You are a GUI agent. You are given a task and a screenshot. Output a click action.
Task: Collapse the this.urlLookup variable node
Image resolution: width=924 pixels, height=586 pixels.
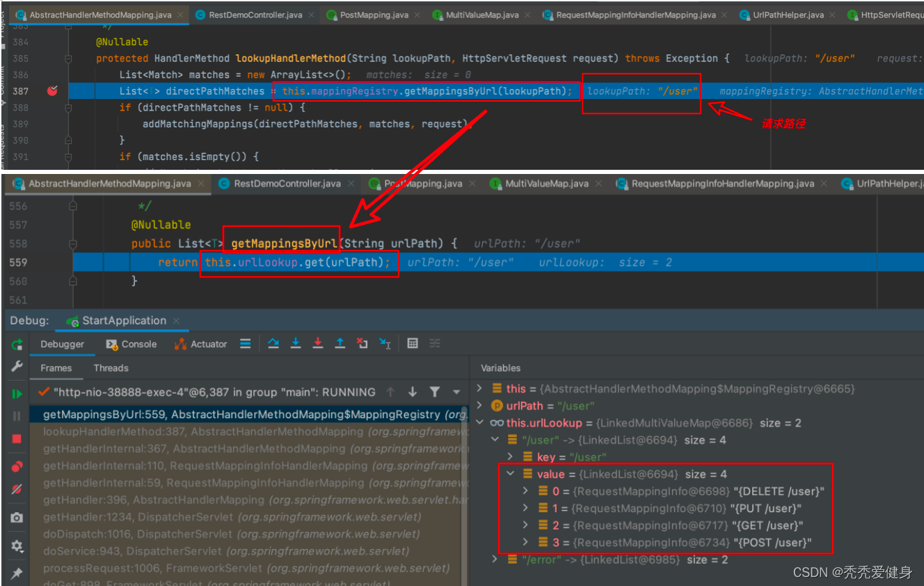tap(479, 422)
